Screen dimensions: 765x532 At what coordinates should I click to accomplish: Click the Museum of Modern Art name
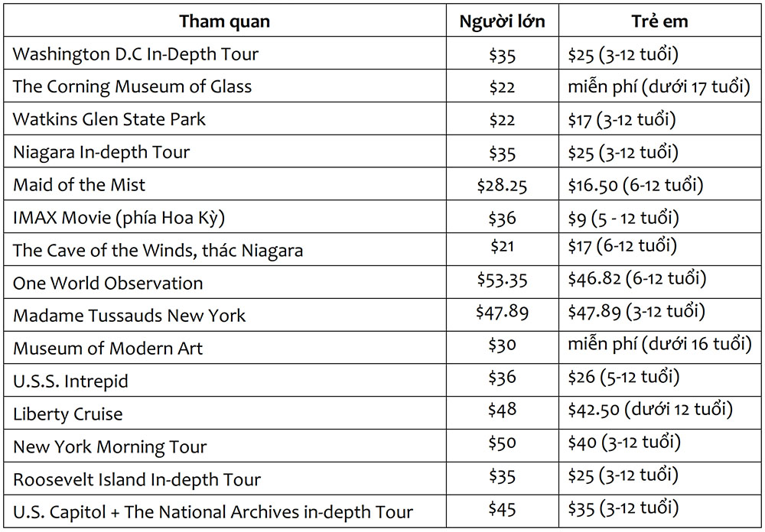(107, 348)
